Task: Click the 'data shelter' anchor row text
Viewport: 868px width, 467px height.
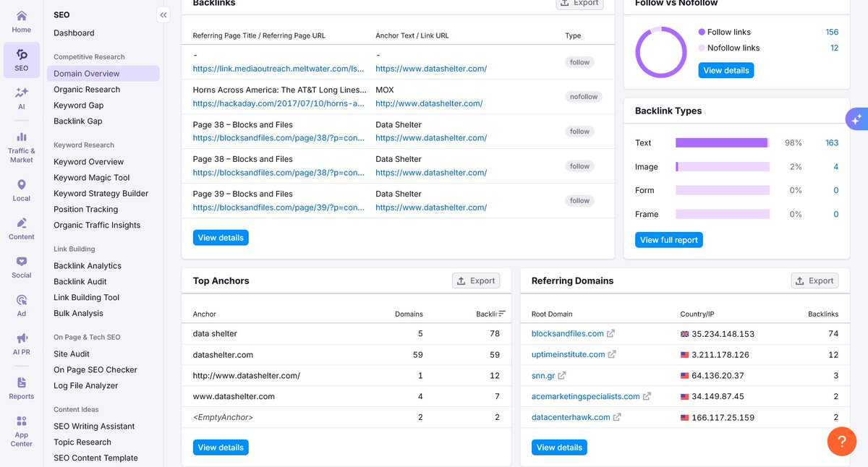Action: [x=215, y=334]
